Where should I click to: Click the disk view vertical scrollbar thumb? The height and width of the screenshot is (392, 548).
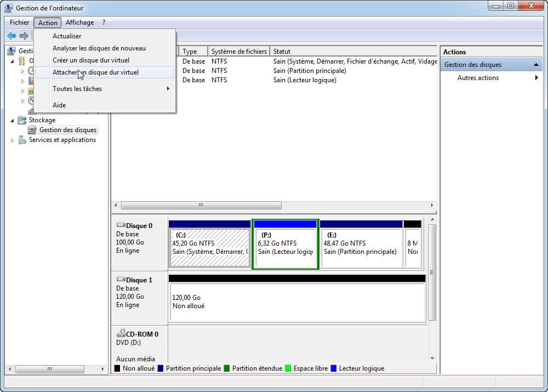[432, 273]
